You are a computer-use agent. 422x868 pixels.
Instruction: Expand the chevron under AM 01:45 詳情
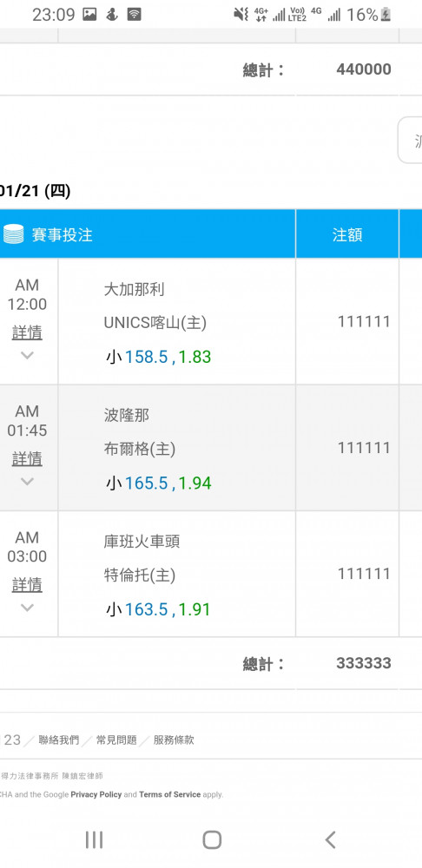coord(27,482)
